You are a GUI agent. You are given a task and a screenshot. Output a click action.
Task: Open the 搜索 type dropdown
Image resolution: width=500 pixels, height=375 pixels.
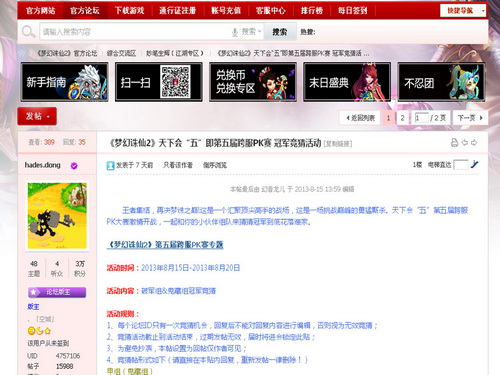pos(251,32)
